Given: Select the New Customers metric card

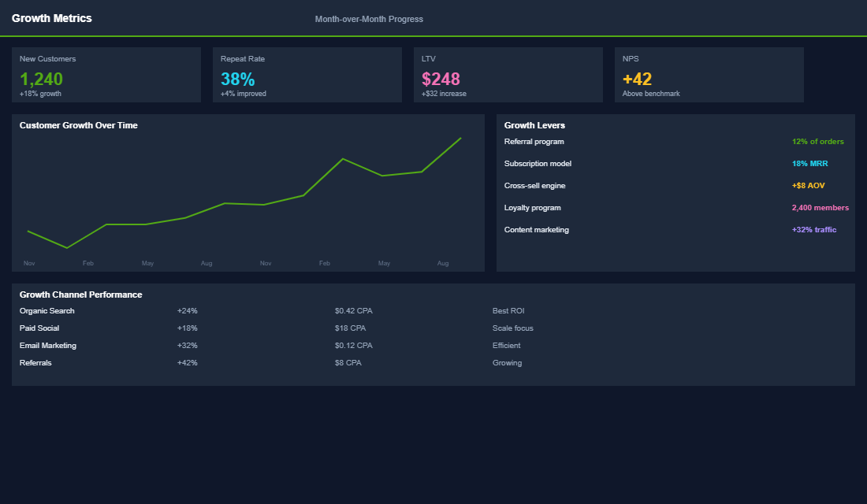Looking at the screenshot, I should [x=106, y=74].
